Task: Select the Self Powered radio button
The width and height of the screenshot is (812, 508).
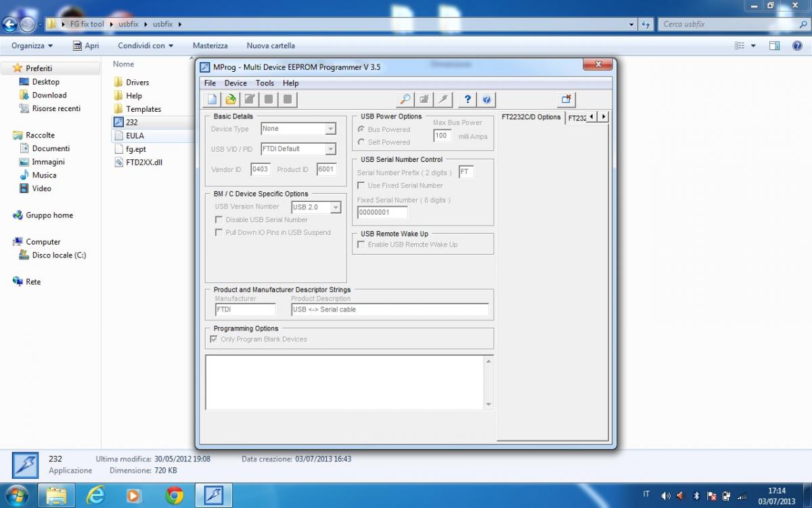Action: (361, 142)
